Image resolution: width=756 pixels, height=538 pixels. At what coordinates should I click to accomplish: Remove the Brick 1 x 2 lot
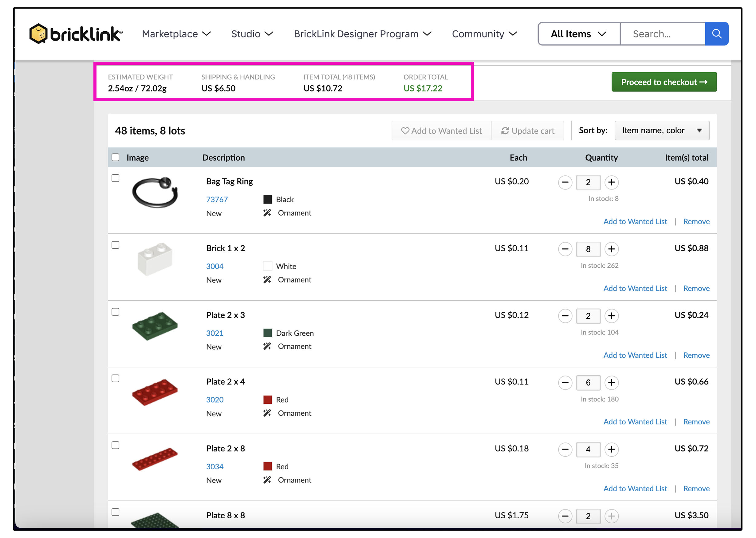coord(696,288)
